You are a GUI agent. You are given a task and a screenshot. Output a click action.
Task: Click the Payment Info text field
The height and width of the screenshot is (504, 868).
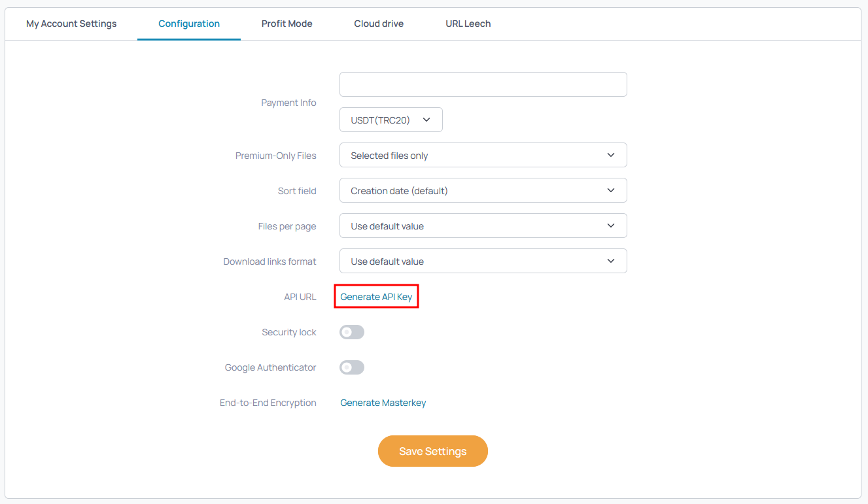pyautogui.click(x=483, y=84)
